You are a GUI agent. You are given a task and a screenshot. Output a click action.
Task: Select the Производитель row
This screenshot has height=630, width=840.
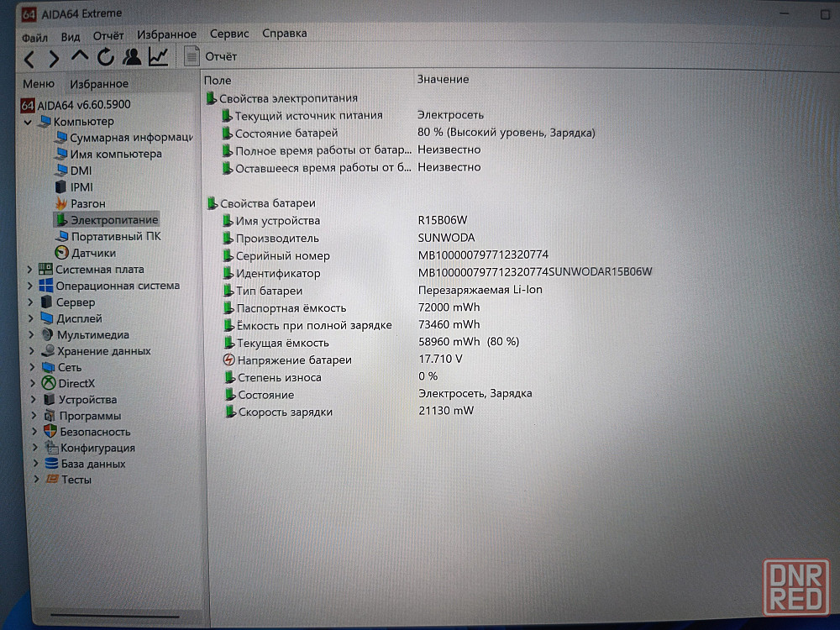pos(349,238)
